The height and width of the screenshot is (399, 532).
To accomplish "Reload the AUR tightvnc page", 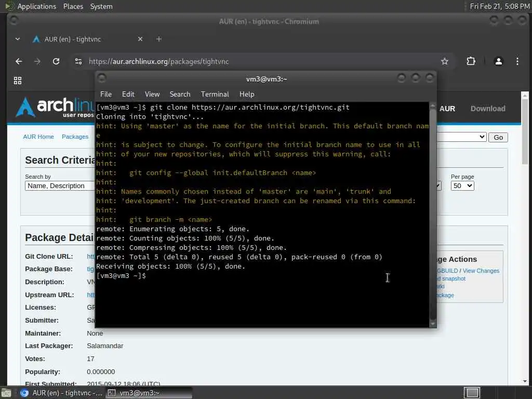I will coord(56,61).
